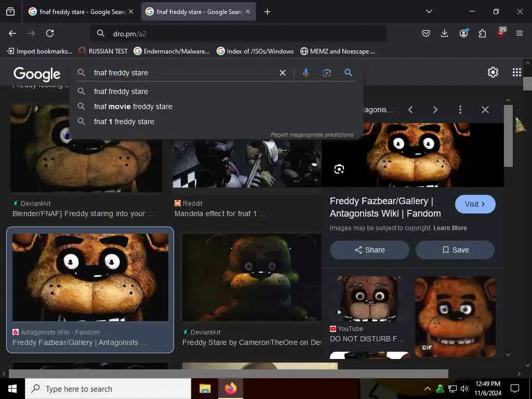Screen dimensions: 532x399
Task: Open Google quick settings gear
Action: coord(493,72)
